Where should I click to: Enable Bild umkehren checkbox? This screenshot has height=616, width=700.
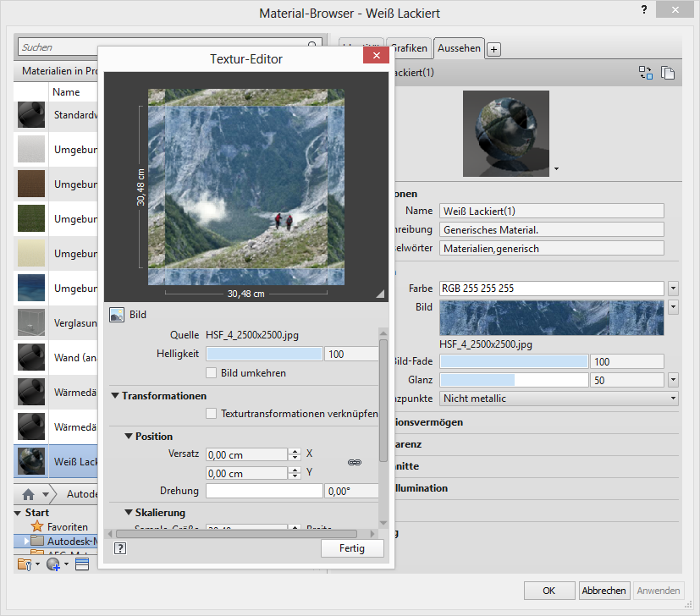point(211,372)
